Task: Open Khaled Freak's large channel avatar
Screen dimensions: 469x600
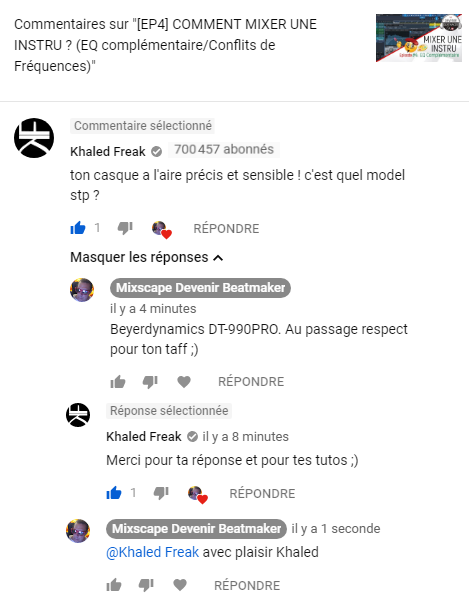Action: [34, 138]
